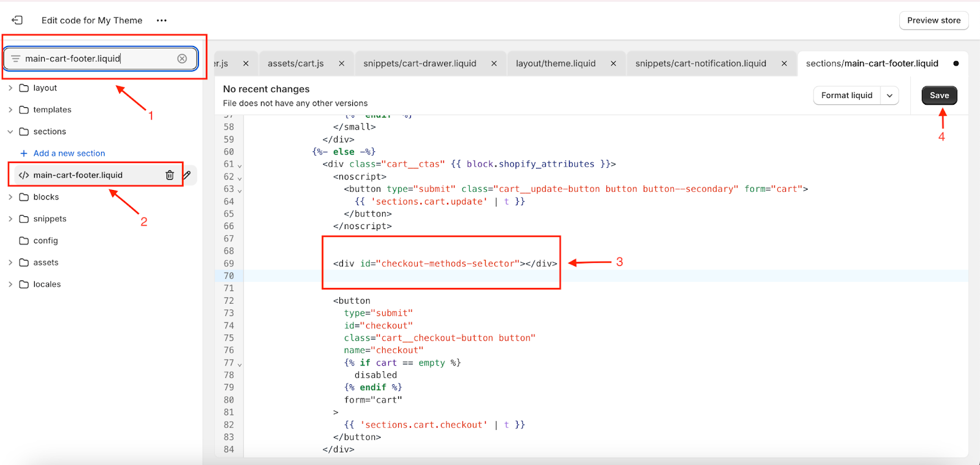Delete main-cart-footer.liquid with trash icon
This screenshot has height=465, width=980.
click(x=170, y=175)
